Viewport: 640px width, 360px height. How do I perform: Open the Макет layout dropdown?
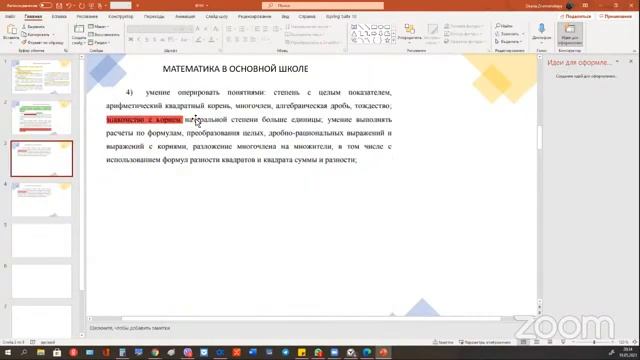coord(98,27)
